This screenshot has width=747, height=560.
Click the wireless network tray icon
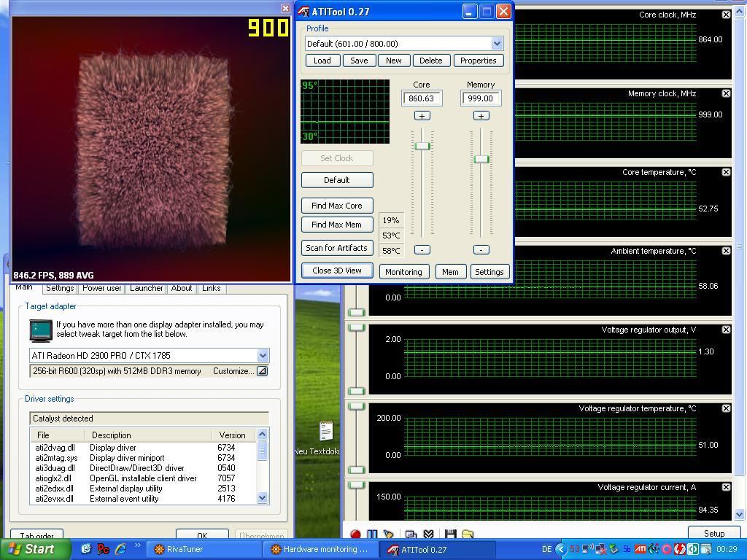point(588,549)
